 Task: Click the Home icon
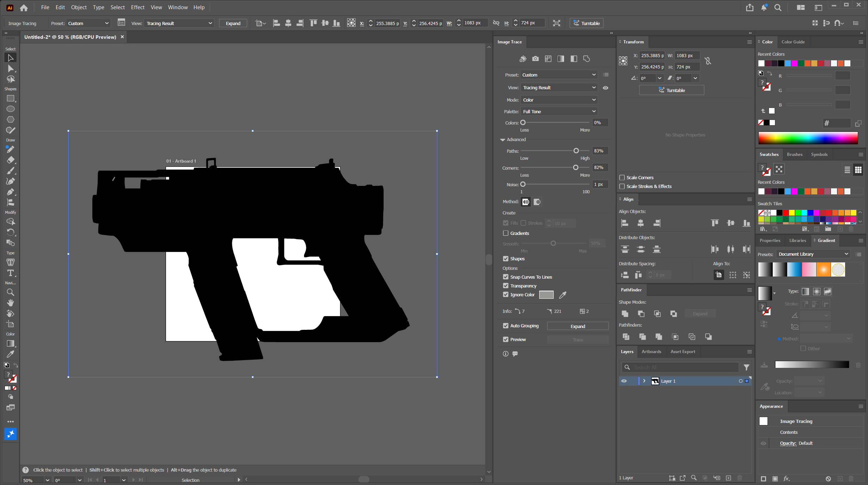(x=24, y=7)
